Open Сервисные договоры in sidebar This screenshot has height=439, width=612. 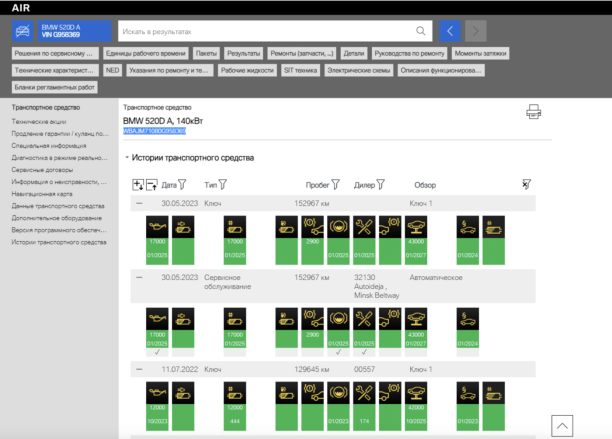point(42,170)
